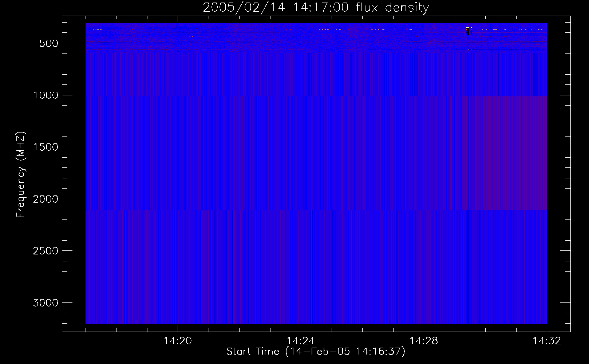Click the 500 frequency tick label
Viewport: 589px width, 364px height.
pyautogui.click(x=49, y=43)
